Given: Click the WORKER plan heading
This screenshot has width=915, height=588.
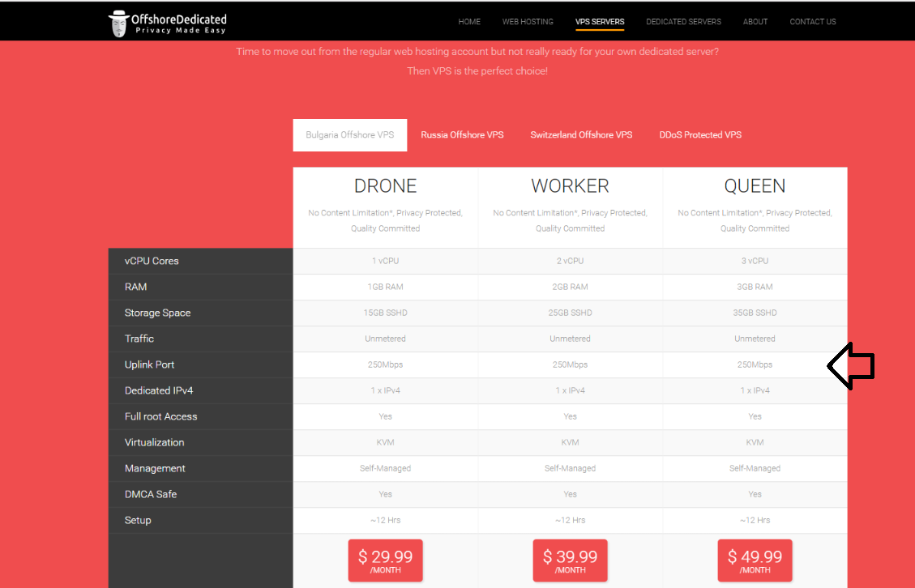Looking at the screenshot, I should pyautogui.click(x=570, y=186).
